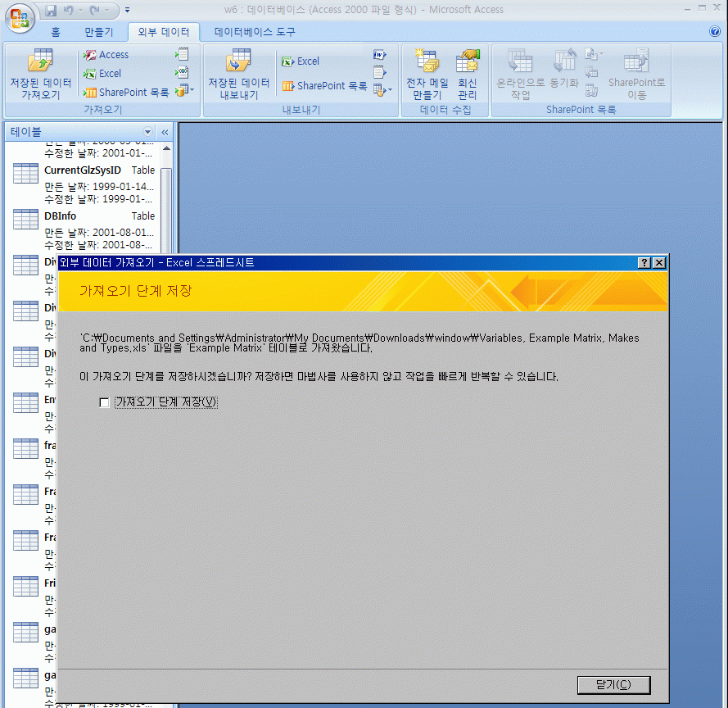Enable 가져오기 단계 저장 checkbox
Viewport: 728px width, 708px height.
click(104, 402)
